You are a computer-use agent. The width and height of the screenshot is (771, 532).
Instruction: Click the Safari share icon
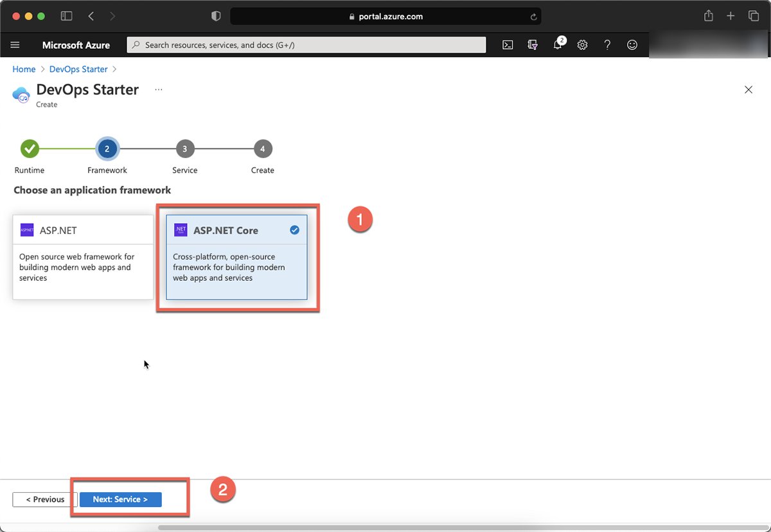click(709, 16)
